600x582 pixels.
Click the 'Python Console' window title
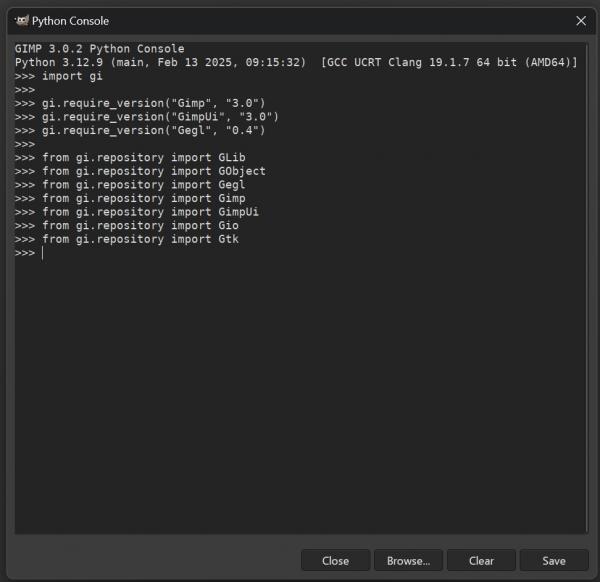tap(70, 21)
